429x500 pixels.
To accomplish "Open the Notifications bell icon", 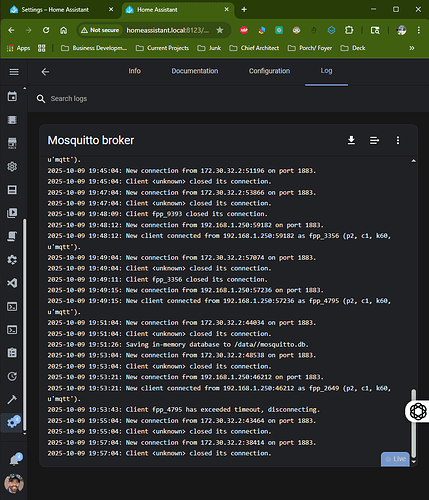I will (x=15, y=460).
